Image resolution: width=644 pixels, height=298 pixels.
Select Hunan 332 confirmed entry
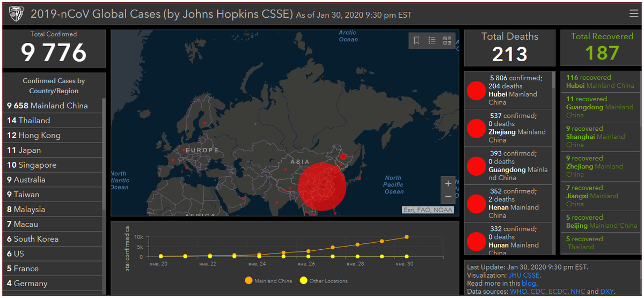coord(508,239)
